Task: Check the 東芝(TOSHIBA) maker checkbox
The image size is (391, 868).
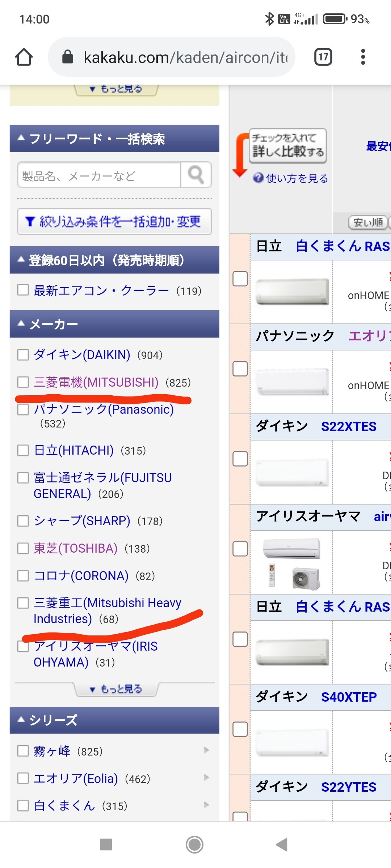Action: click(x=23, y=548)
